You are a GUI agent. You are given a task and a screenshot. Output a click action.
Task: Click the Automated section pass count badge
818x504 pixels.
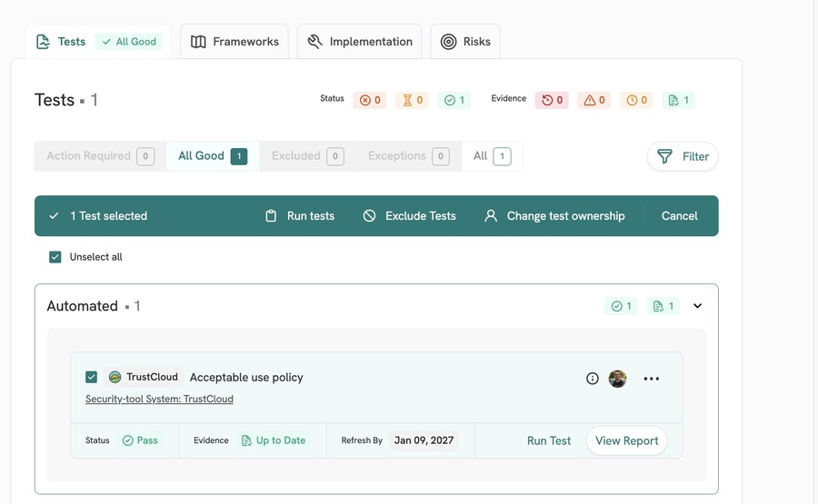[622, 306]
